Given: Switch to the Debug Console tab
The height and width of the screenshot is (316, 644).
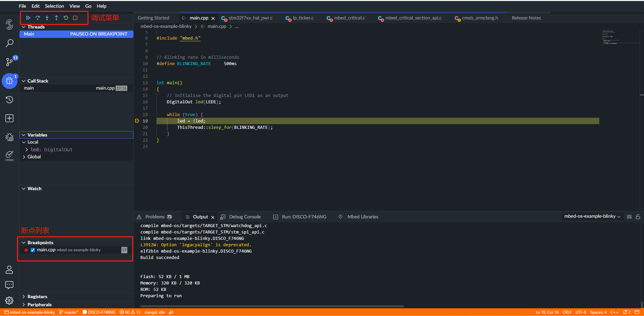Looking at the screenshot, I should 245,217.
